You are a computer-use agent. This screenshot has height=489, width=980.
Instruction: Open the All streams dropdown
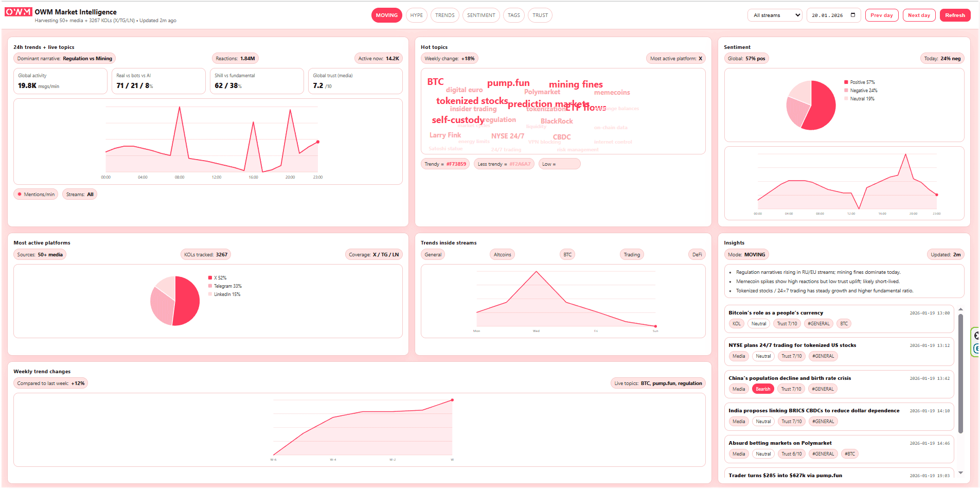(775, 15)
